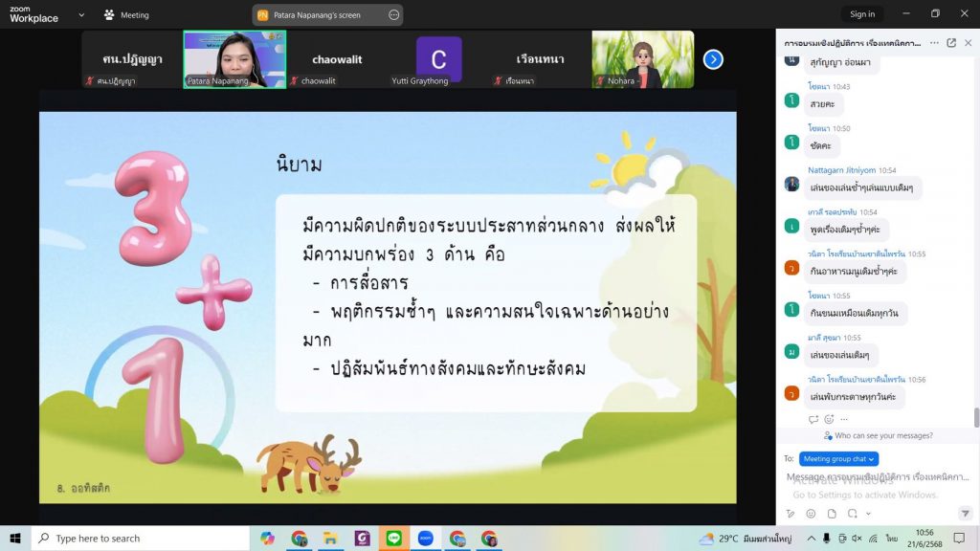Select Yutti Graythong participant tile
980x551 pixels.
click(x=438, y=59)
